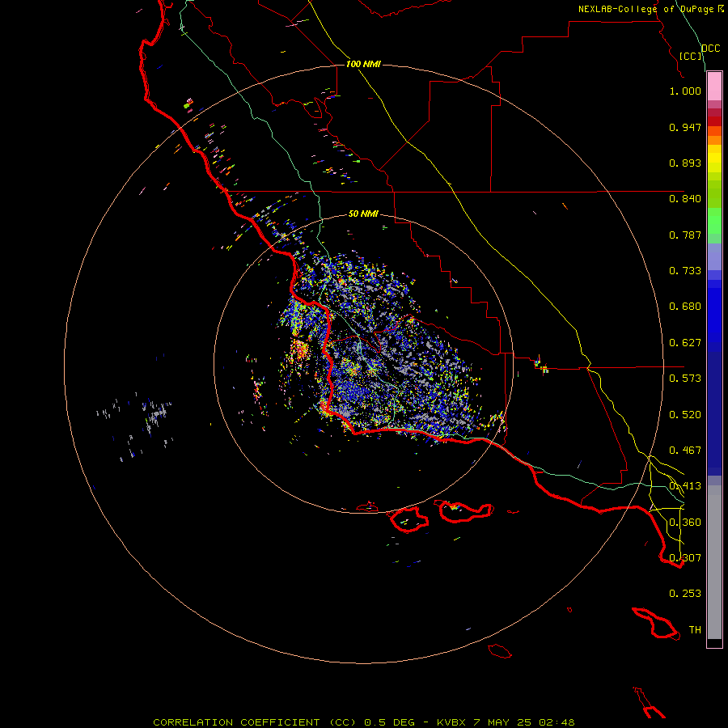Viewport: 728px width, 728px height.
Task: Click the 0.840 scale value
Action: tap(685, 199)
